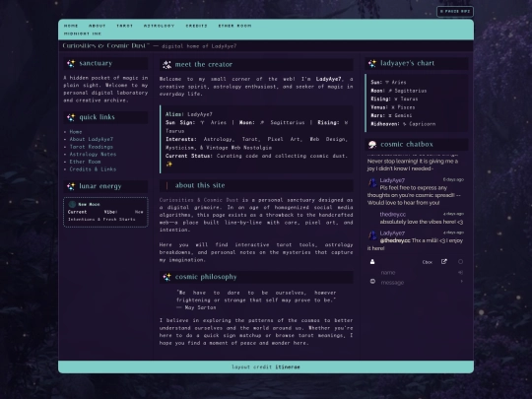The image size is (532, 399).
Task: Open the emoji picker icon beside message
Action: click(372, 281)
